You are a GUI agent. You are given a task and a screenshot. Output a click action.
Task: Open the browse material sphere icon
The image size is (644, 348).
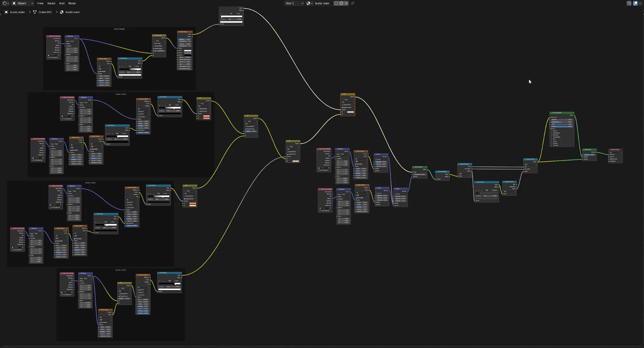310,3
